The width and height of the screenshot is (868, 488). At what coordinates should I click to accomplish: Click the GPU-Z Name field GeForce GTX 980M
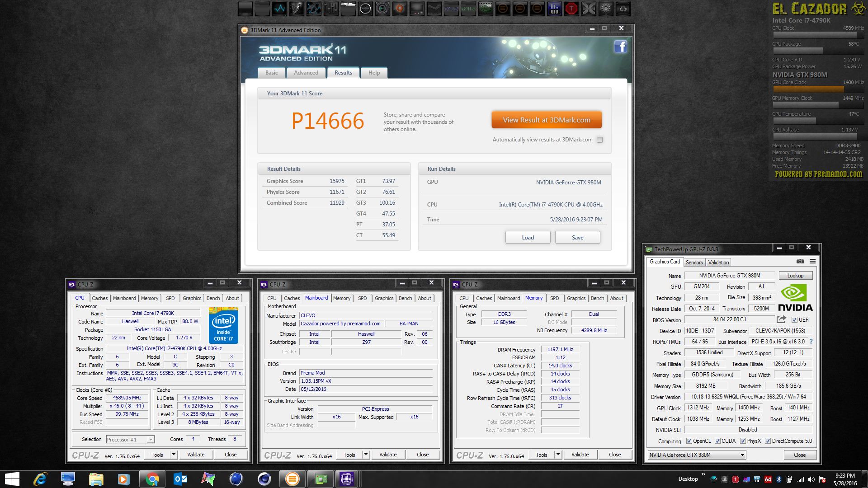pos(730,276)
